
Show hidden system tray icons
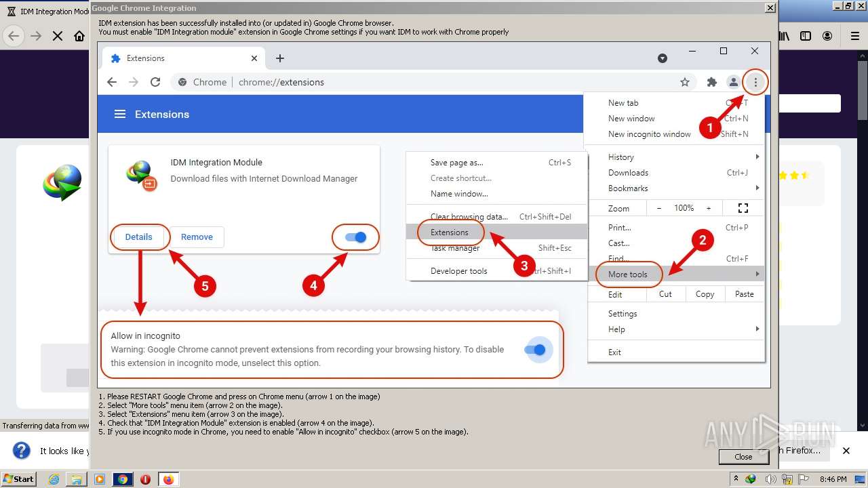click(x=736, y=479)
